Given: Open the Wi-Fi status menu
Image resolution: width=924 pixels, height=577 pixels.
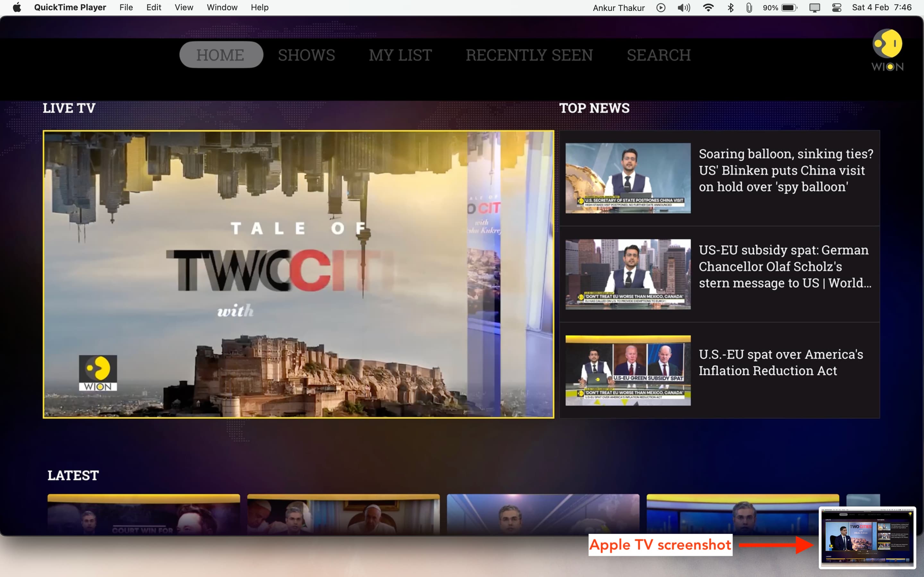Looking at the screenshot, I should pos(708,8).
